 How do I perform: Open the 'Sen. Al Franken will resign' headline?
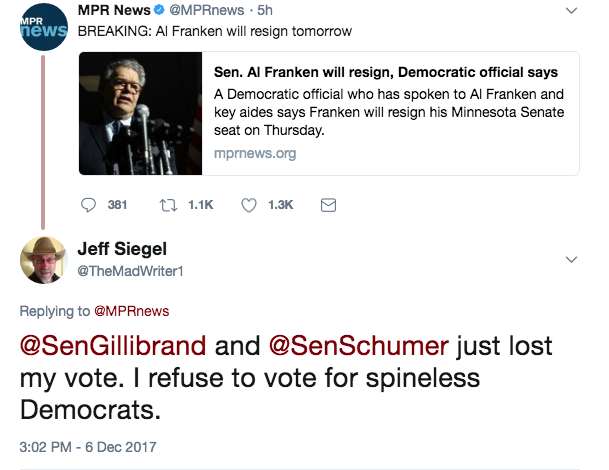(386, 72)
